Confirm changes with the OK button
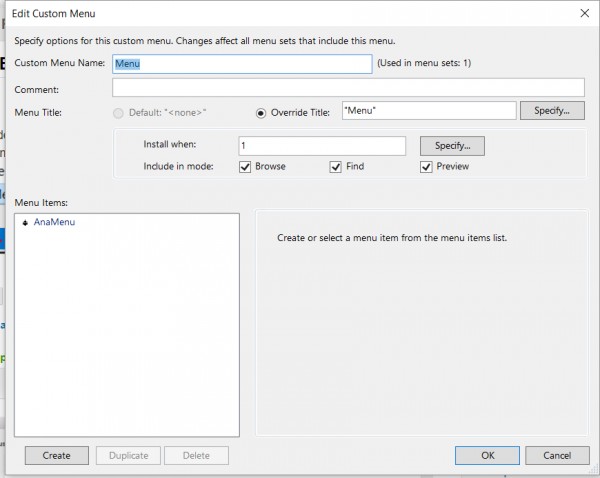Viewport: 600px width, 478px height. point(487,455)
